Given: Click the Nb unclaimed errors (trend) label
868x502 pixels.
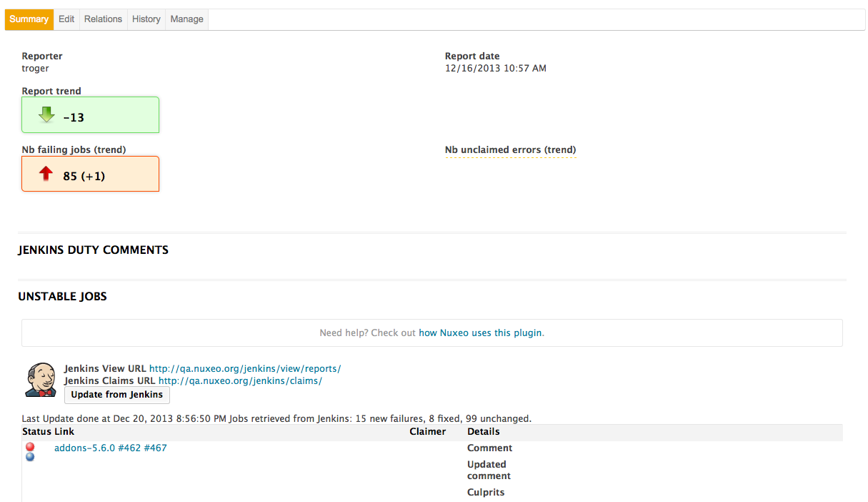Looking at the screenshot, I should [x=511, y=150].
